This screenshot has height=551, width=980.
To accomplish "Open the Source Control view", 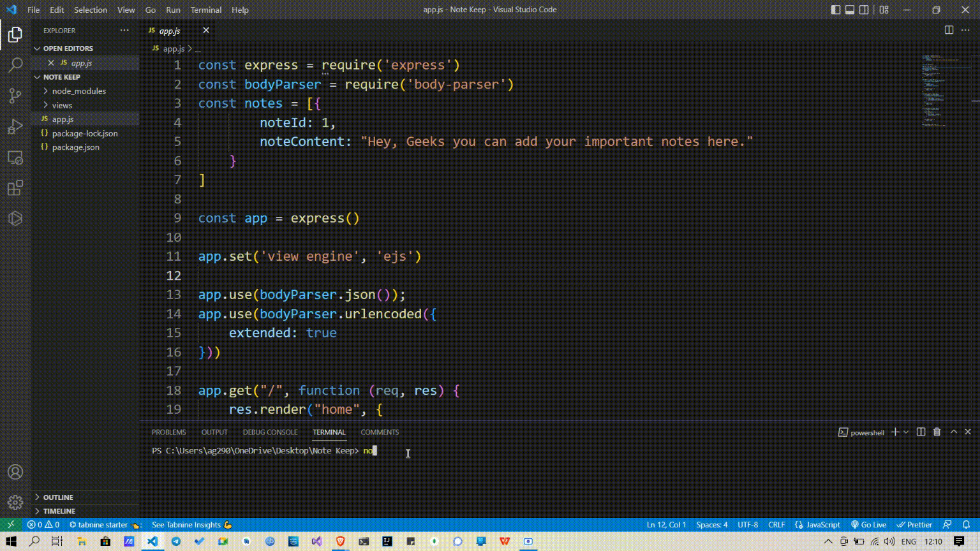I will (15, 96).
